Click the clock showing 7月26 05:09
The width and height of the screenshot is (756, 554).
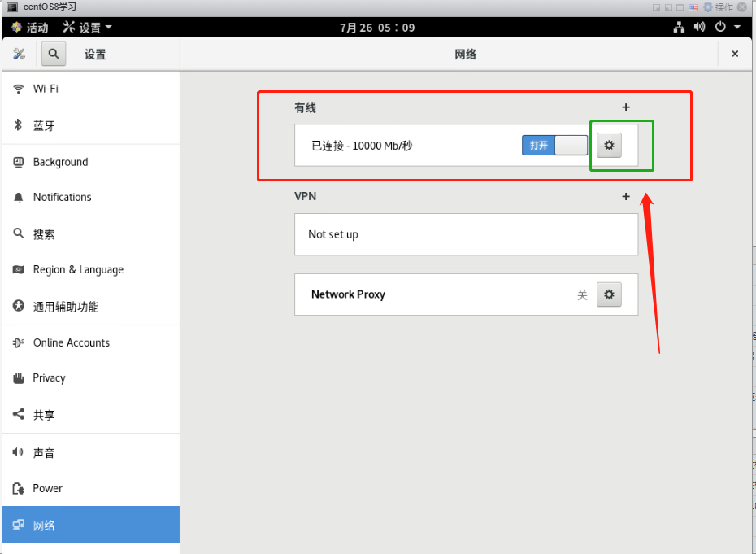tap(377, 28)
